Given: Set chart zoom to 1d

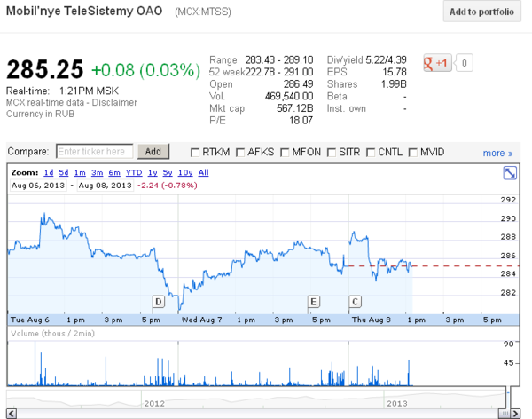Looking at the screenshot, I should pos(49,172).
